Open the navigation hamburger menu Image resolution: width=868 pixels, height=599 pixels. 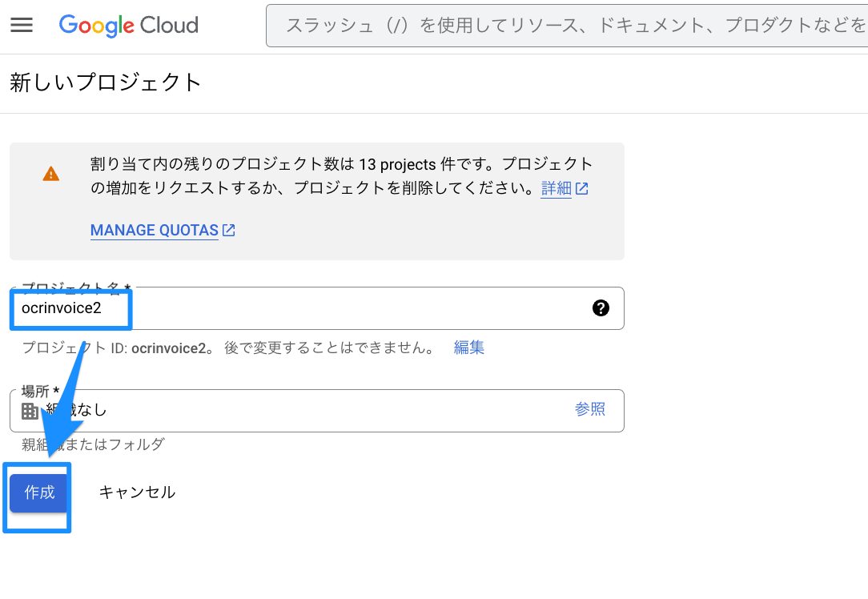tap(22, 25)
